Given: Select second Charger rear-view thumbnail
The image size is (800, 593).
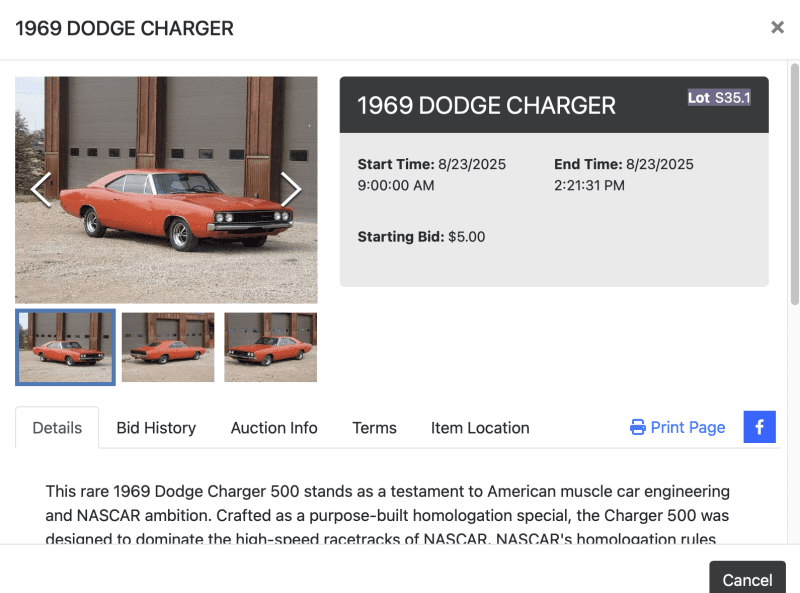Looking at the screenshot, I should click(168, 347).
